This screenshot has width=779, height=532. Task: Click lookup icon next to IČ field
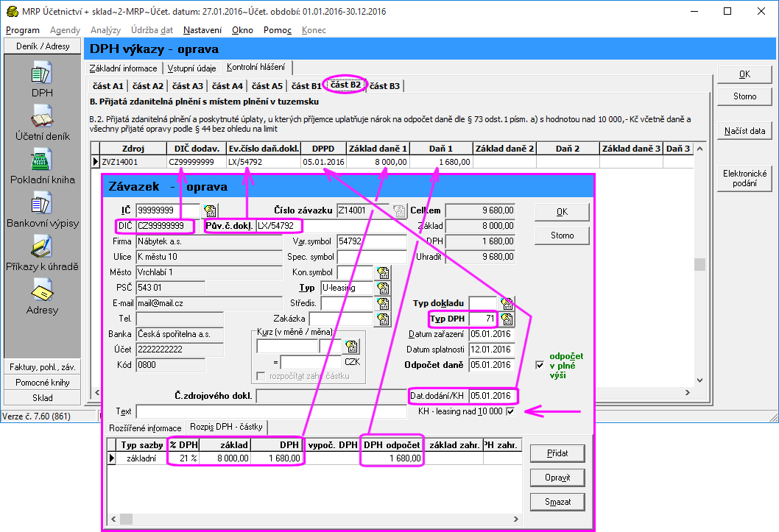[x=210, y=213]
